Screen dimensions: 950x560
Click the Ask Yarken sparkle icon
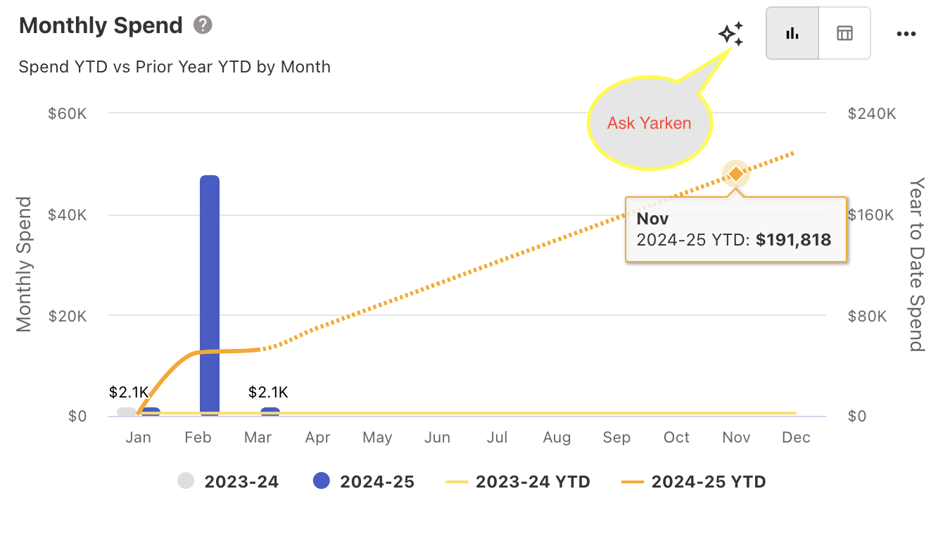[731, 34]
